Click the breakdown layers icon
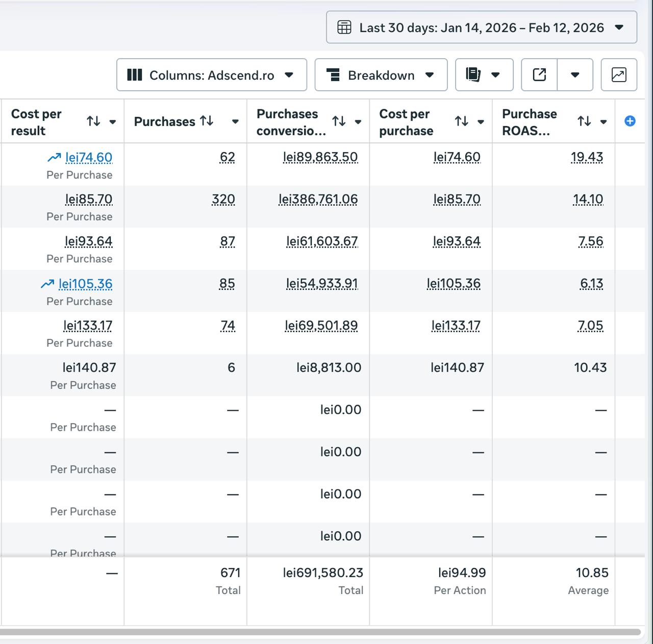Screen dimensions: 653x644 [x=333, y=75]
